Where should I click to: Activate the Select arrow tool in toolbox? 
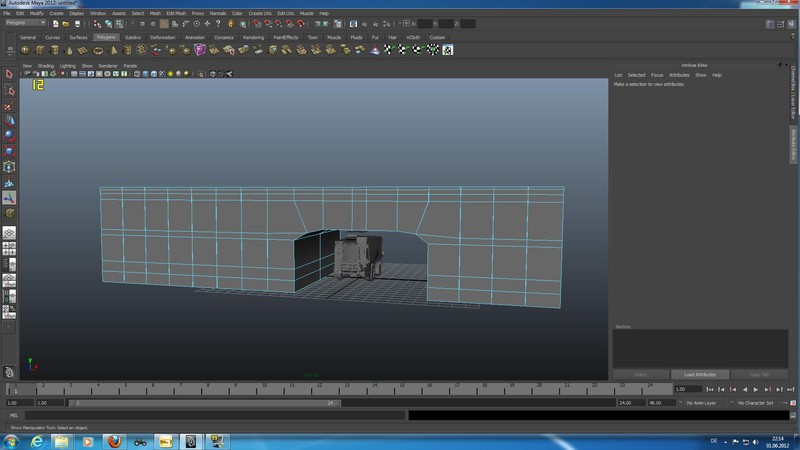coord(9,74)
